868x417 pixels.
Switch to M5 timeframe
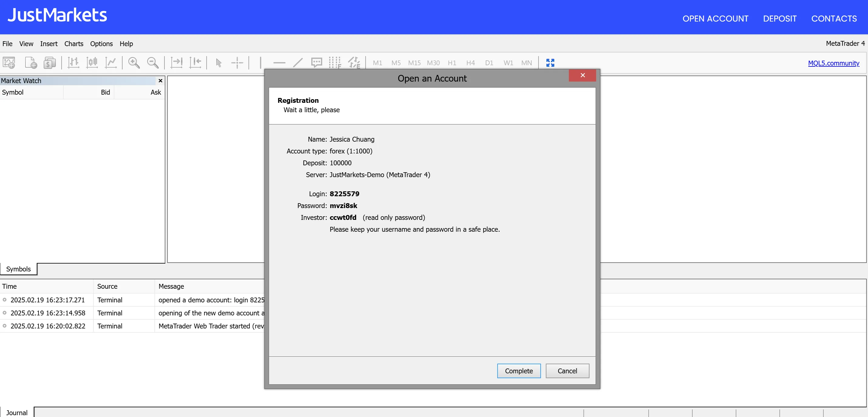point(396,63)
